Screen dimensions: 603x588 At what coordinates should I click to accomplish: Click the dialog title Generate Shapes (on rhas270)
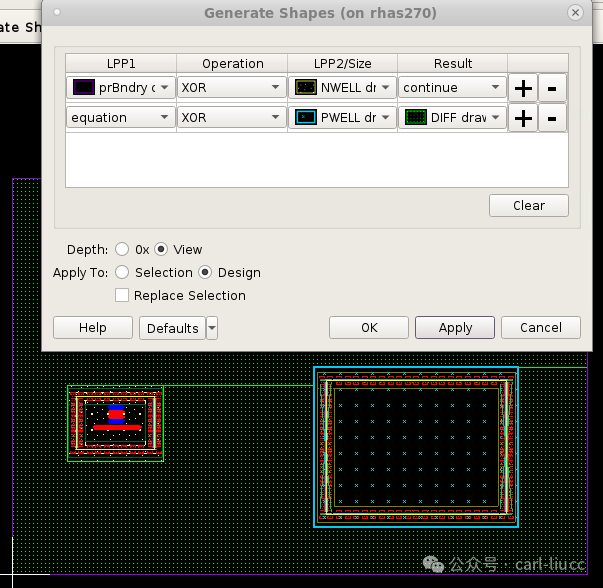coord(320,13)
